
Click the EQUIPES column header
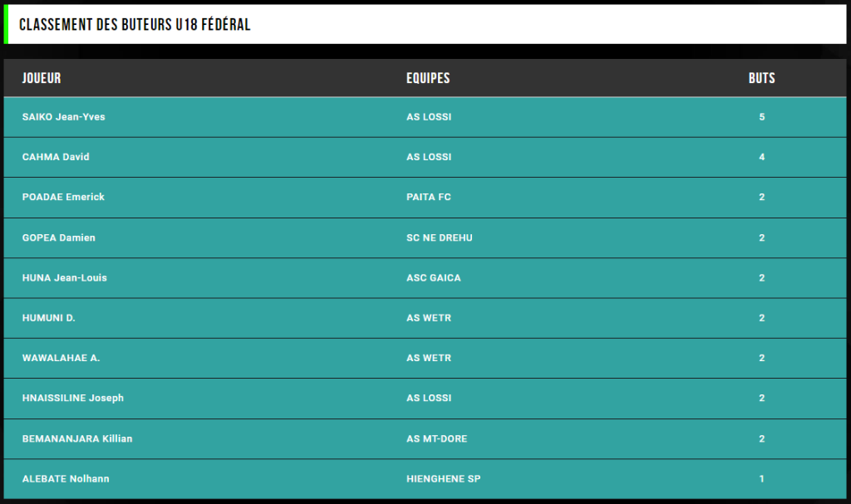[428, 78]
